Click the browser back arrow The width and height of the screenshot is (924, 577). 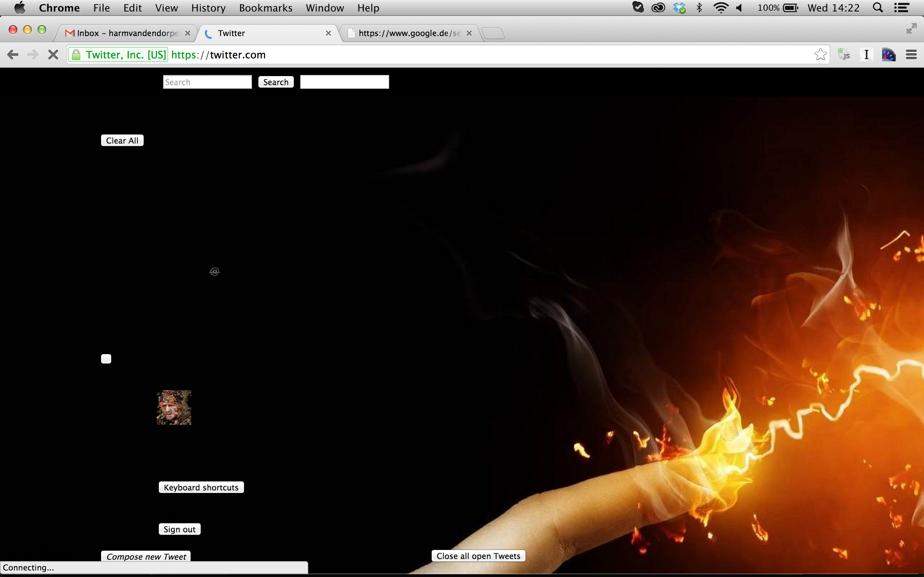click(x=13, y=55)
